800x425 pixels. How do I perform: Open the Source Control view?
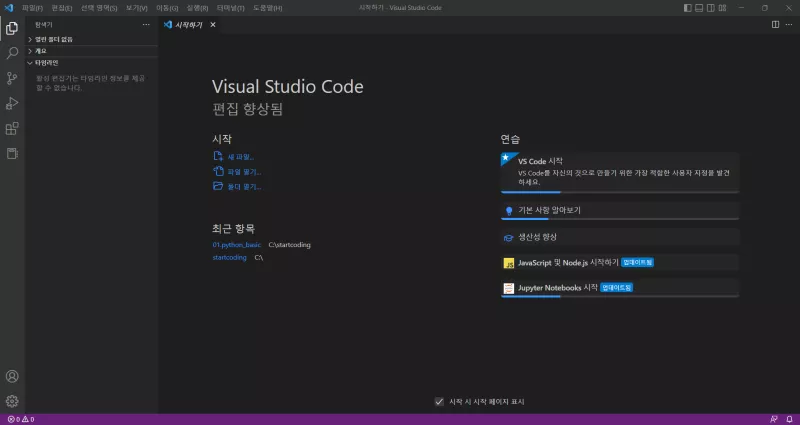click(12, 78)
